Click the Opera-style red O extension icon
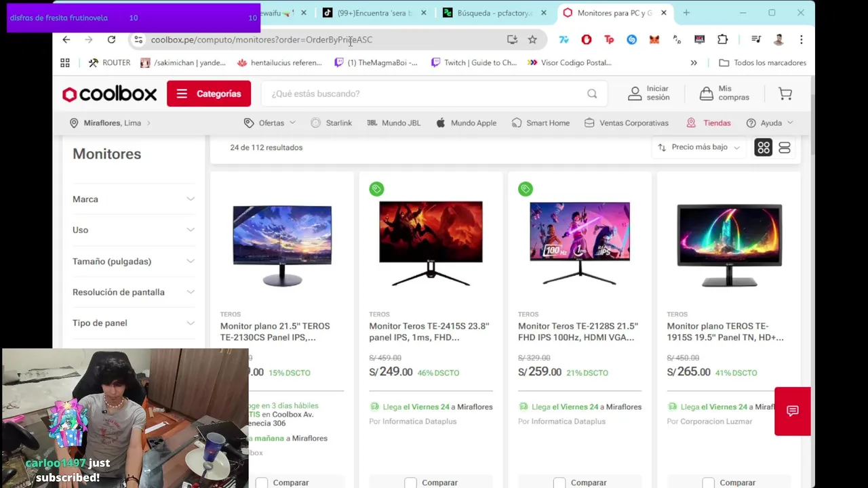 point(587,39)
